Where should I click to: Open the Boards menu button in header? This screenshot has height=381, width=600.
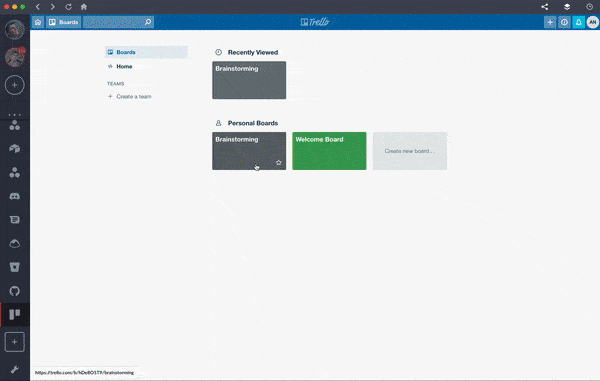pos(64,22)
